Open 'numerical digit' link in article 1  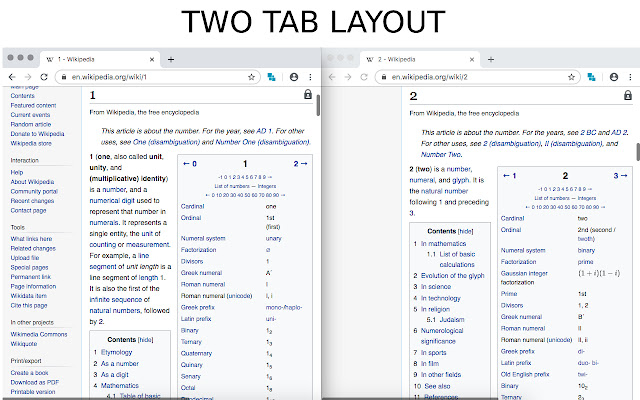pyautogui.click(x=112, y=200)
